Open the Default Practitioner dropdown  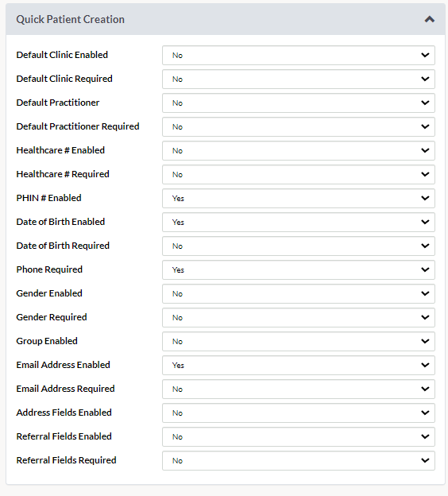(x=299, y=103)
